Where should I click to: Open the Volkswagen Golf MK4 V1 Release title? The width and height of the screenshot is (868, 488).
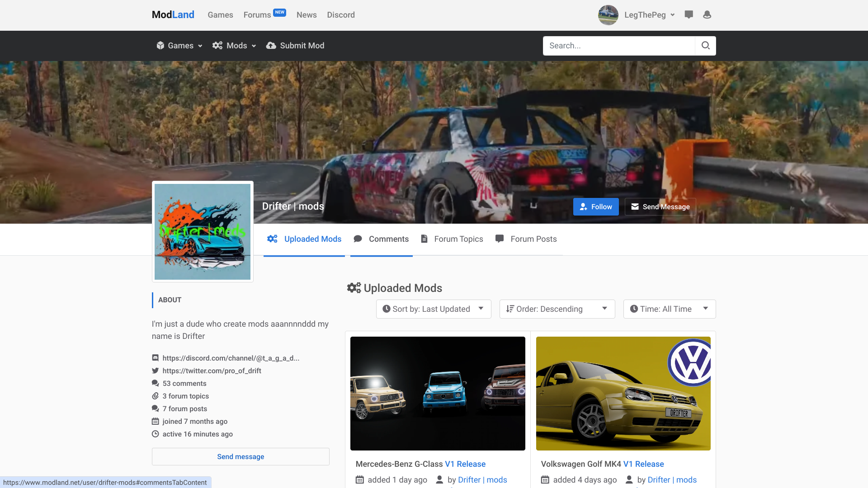(x=603, y=464)
